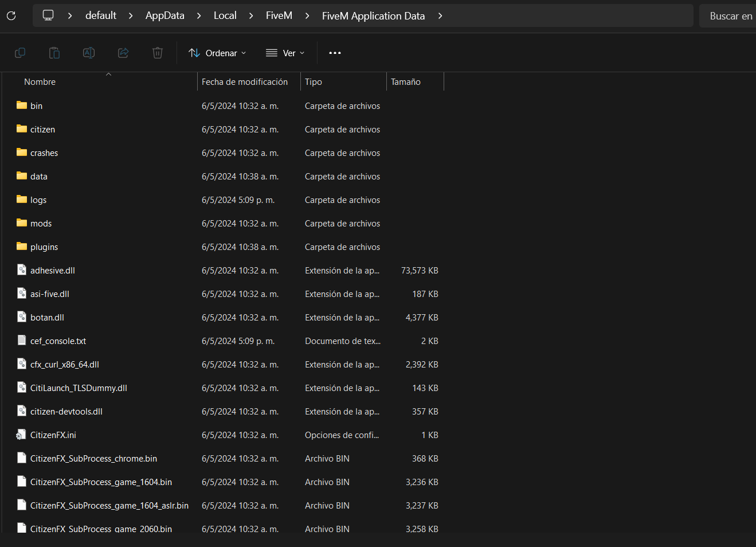Select the CitizenFX.ini settings file icon
Image resolution: width=756 pixels, height=547 pixels.
coord(21,435)
